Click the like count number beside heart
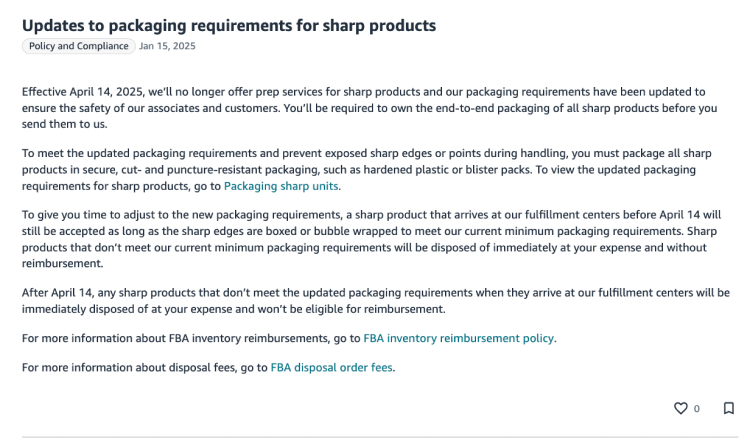This screenshot has width=750, height=444. click(697, 409)
